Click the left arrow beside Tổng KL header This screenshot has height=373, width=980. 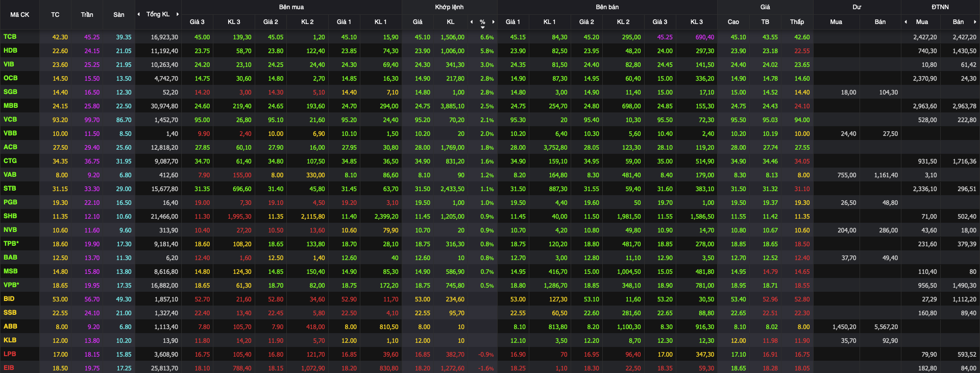click(139, 14)
